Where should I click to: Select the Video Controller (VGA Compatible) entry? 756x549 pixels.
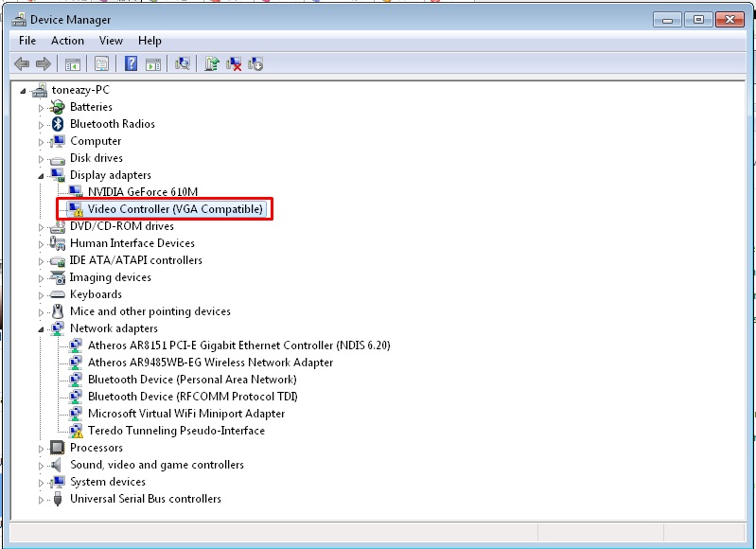(x=175, y=209)
